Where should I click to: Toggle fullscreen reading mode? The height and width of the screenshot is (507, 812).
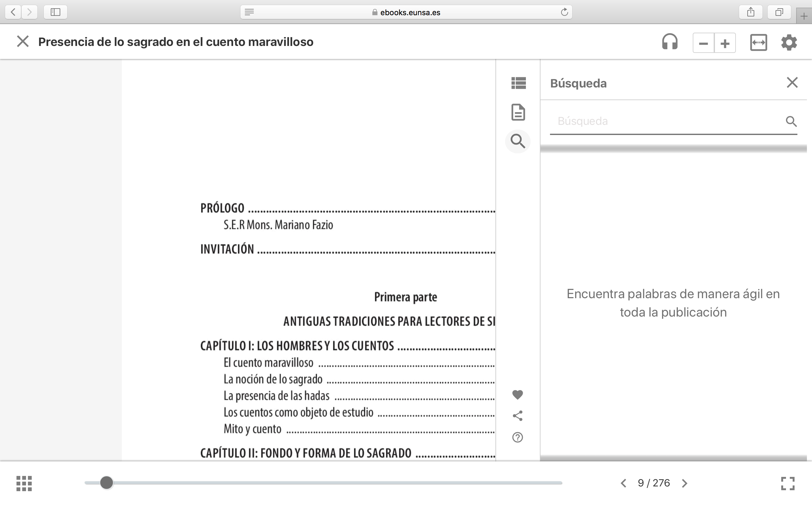pos(788,483)
